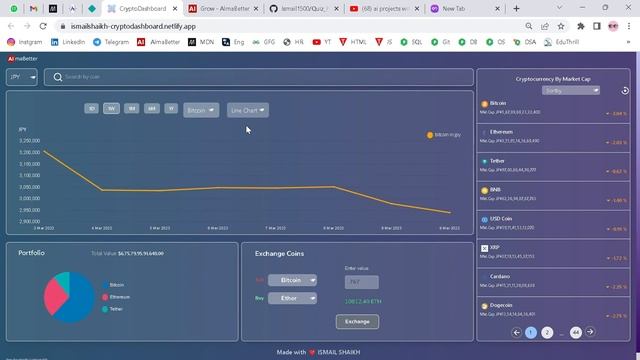
Task: Go to previous market cap page
Action: click(x=516, y=333)
